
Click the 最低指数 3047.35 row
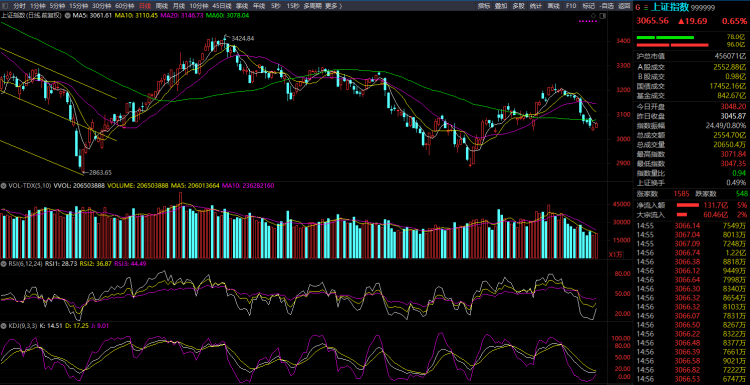tap(691, 164)
